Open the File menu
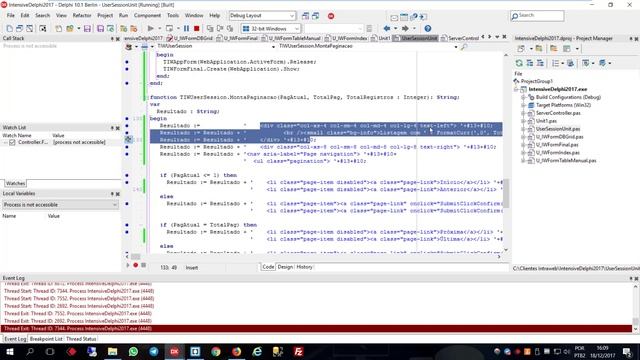The width and height of the screenshot is (640, 360). [x=11, y=16]
